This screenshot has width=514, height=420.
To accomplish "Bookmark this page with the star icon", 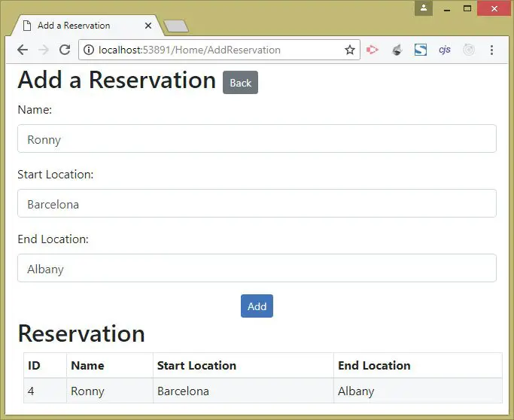I will click(350, 50).
